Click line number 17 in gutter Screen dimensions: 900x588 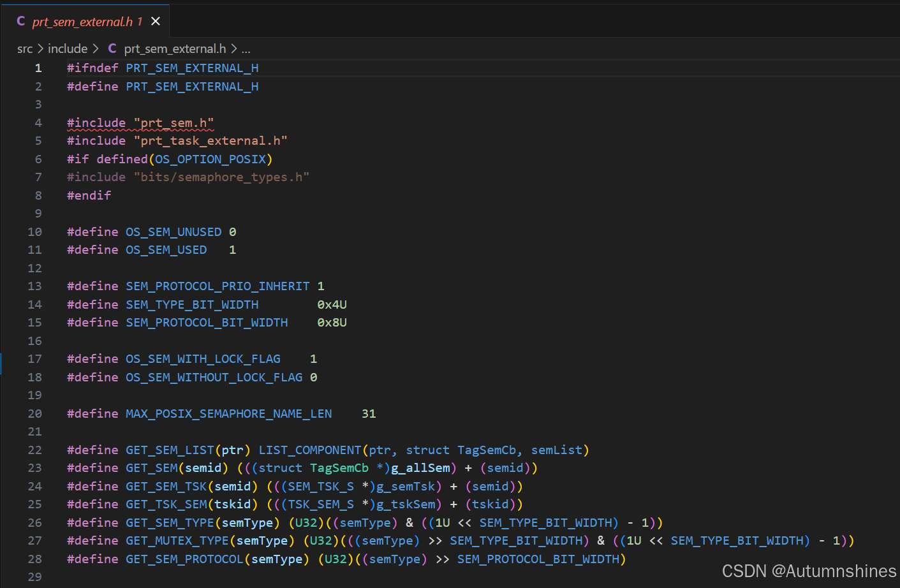tap(35, 359)
